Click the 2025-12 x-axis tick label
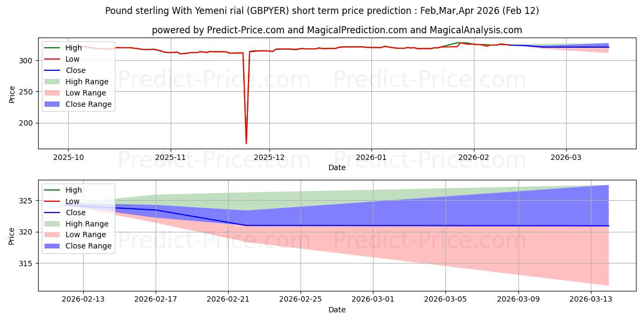Screen dimensions: 644x322 coord(269,158)
